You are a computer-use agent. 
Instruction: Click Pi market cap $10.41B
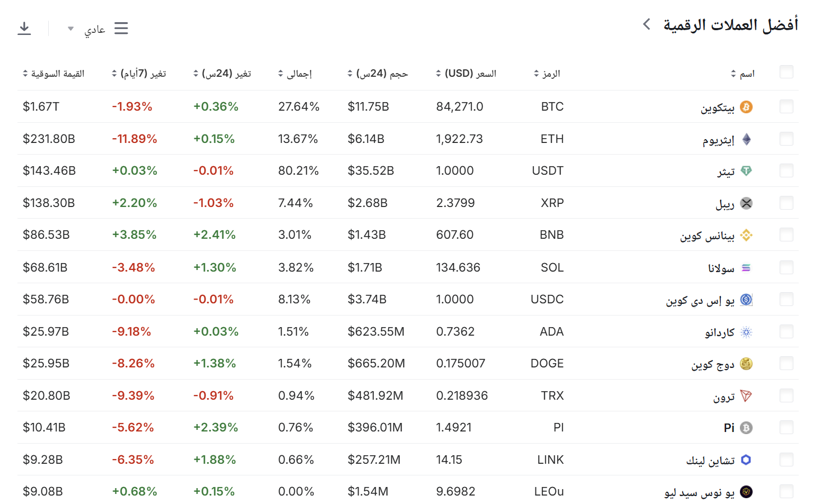click(44, 428)
